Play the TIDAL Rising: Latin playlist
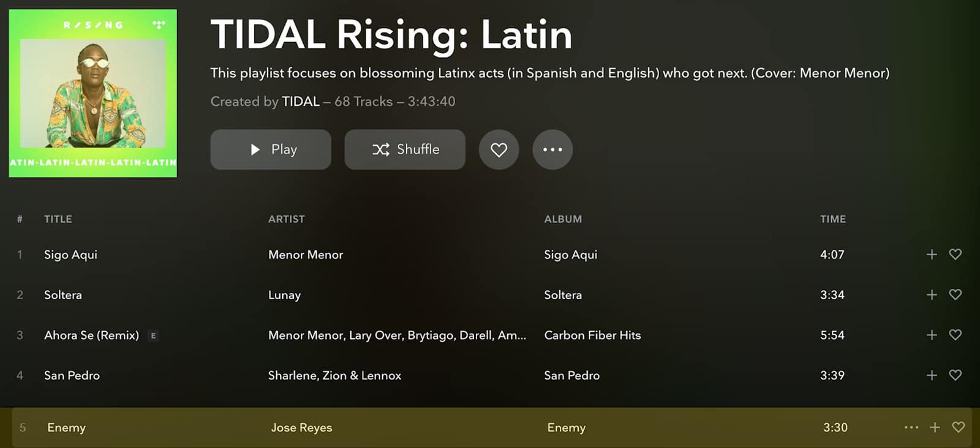The image size is (980, 448). coord(271,149)
